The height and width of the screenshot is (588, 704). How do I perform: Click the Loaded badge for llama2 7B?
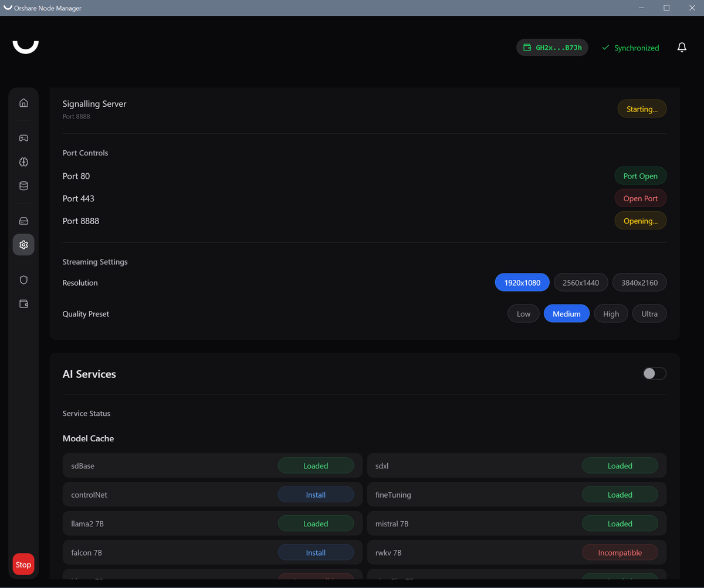click(316, 524)
